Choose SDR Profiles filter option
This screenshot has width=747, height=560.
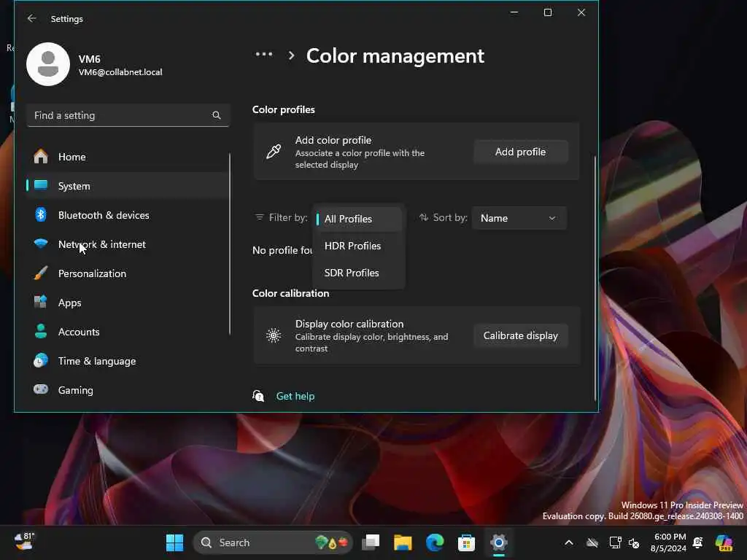(x=359, y=273)
